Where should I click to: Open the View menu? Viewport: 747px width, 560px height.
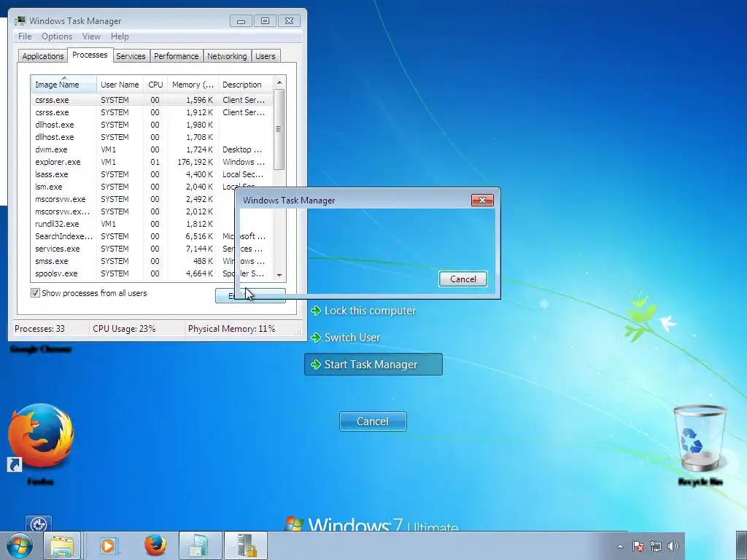pos(91,36)
